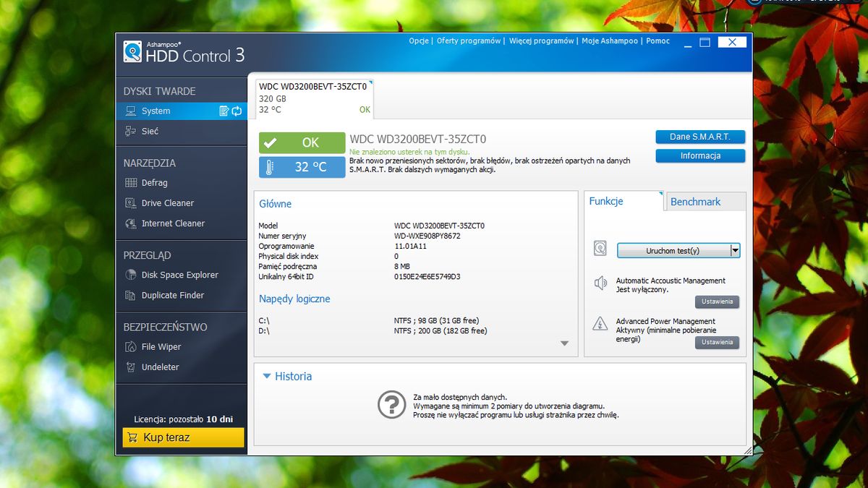This screenshot has height=488, width=868.
Task: Click the Główne heading
Action: [276, 204]
